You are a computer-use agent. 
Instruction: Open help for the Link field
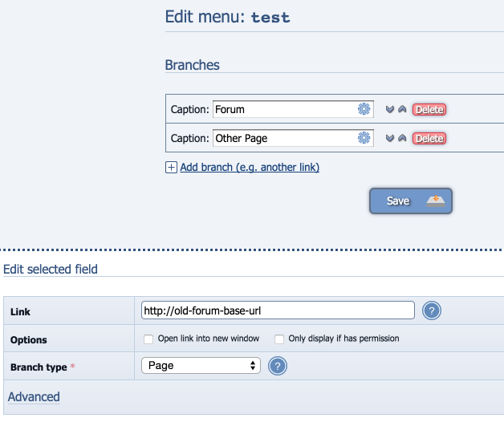pos(431,310)
